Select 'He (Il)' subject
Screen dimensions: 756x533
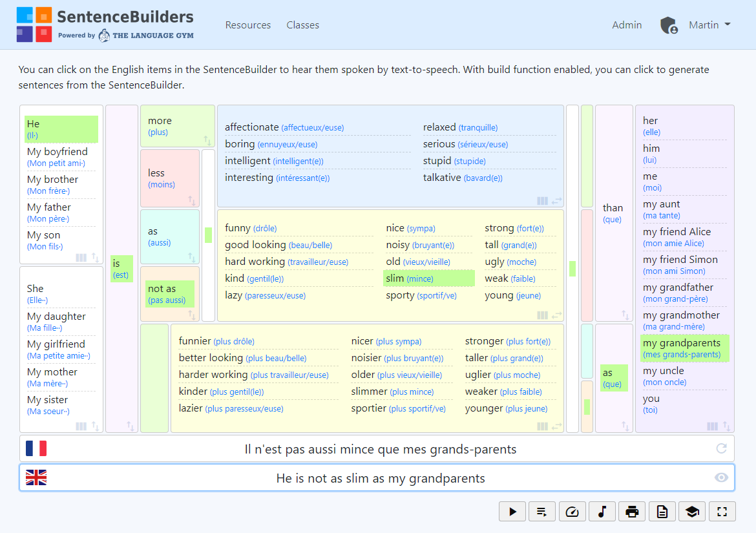coord(61,129)
